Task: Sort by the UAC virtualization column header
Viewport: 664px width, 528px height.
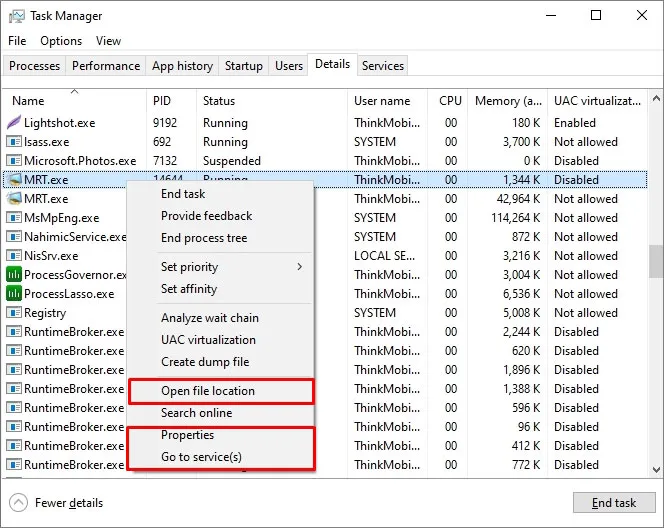Action: (597, 100)
